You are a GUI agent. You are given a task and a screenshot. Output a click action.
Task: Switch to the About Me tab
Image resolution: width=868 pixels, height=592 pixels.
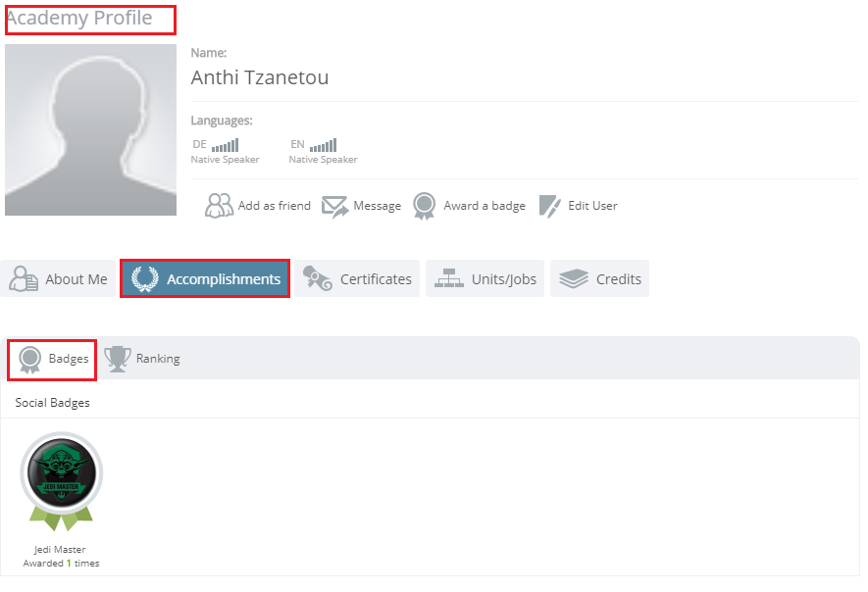click(x=59, y=277)
